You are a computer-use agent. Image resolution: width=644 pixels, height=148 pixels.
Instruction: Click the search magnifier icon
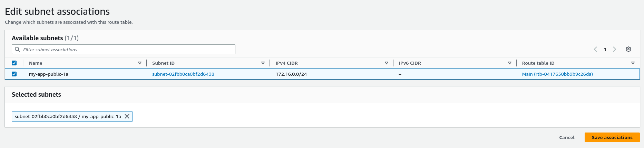17,49
